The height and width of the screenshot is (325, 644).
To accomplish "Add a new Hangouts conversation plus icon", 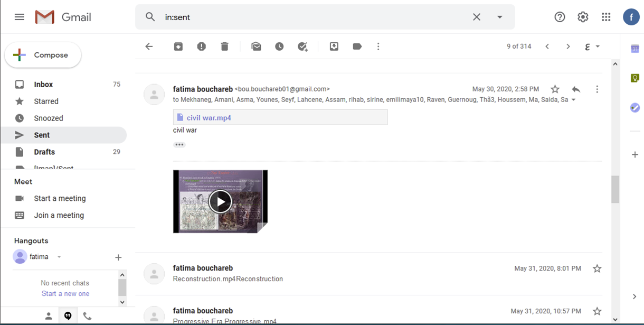I will click(118, 257).
